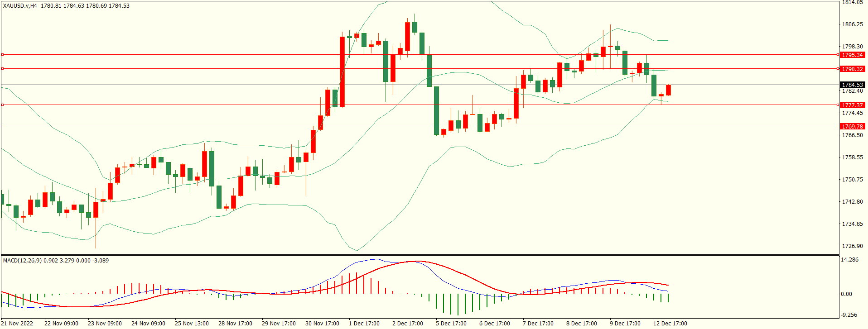
Task: Click the XAUUSD.v,H4 chart title text
Action: (x=20, y=6)
